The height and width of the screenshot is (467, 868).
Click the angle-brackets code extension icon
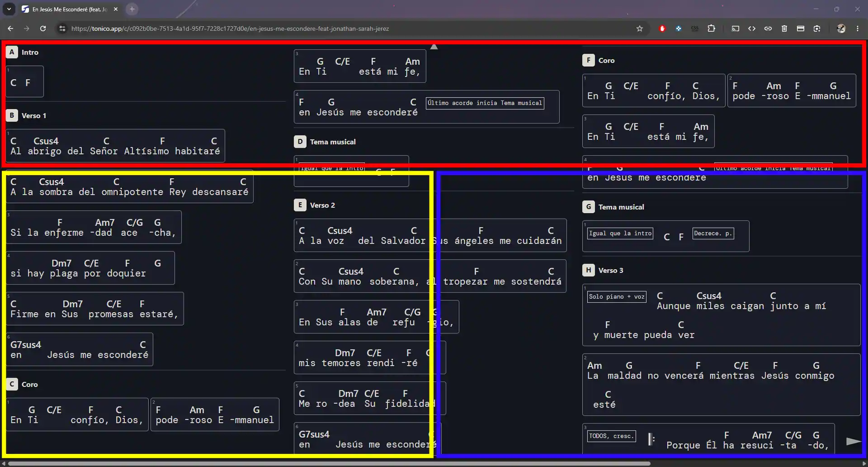(752, 29)
